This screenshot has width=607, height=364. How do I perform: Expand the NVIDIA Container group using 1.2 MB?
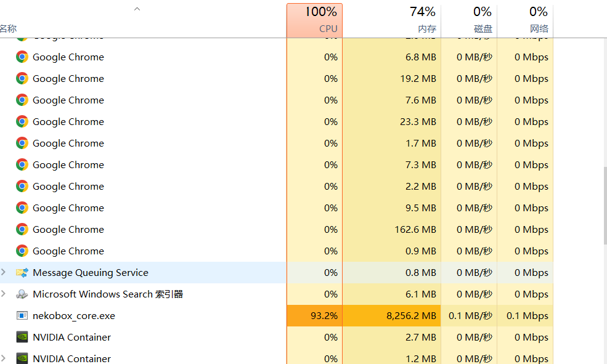pyautogui.click(x=4, y=358)
